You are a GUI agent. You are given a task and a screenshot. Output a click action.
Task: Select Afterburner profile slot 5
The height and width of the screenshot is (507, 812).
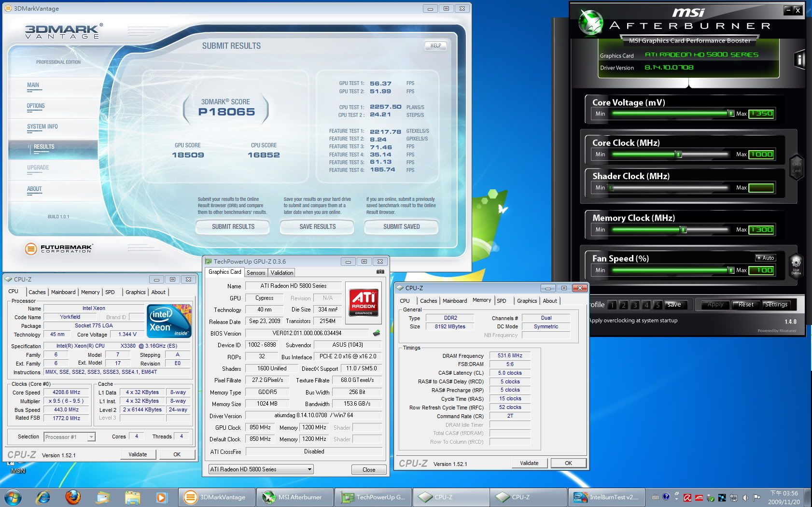[658, 305]
